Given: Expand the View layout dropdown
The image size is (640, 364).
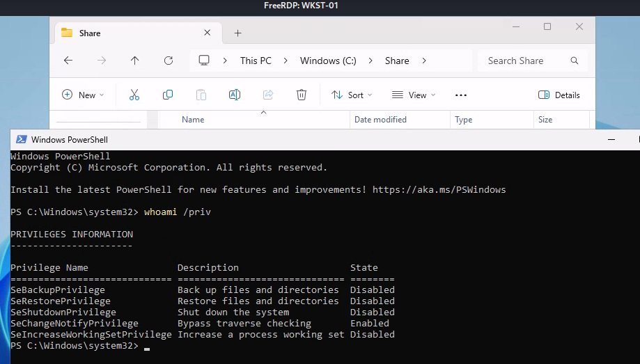Looking at the screenshot, I should [414, 95].
